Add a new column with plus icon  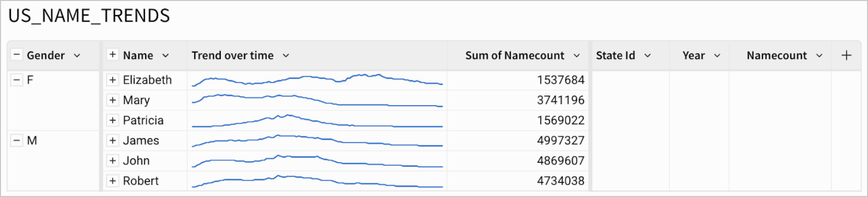846,56
